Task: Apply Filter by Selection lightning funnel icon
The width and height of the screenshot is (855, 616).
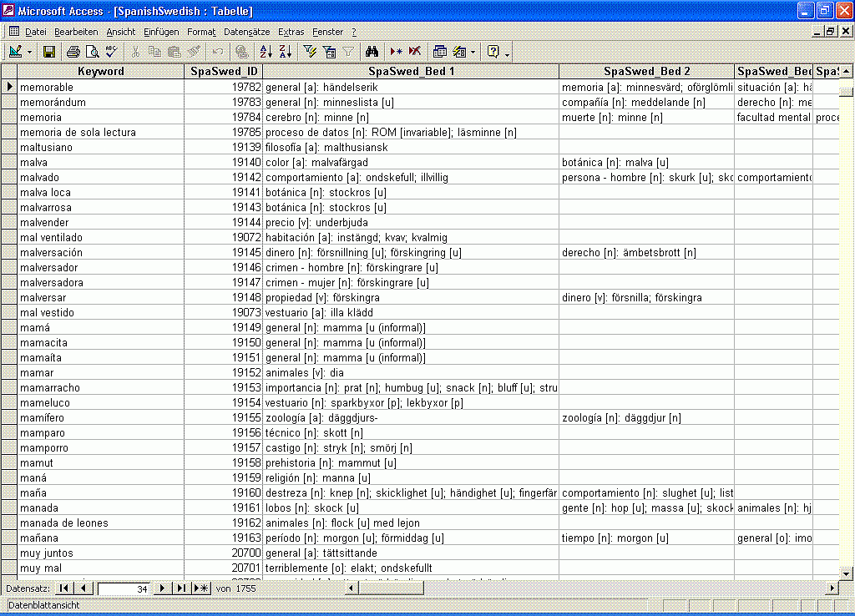Action: [x=310, y=52]
